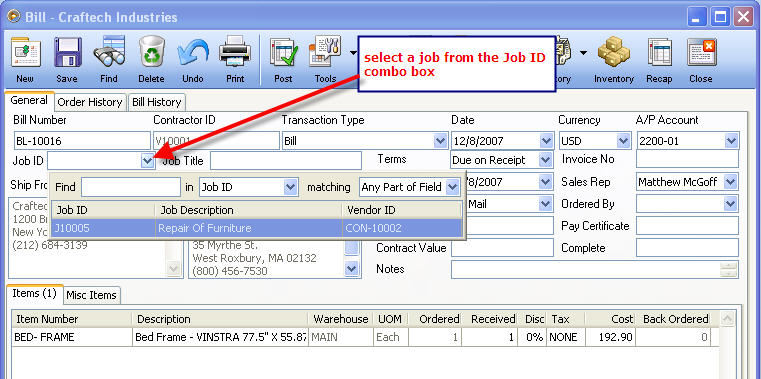Open the 'in Job ID' search field dropdown

tap(290, 187)
